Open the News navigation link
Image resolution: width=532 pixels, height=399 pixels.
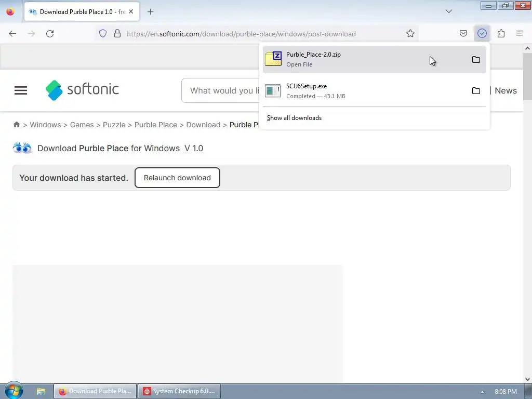(x=506, y=90)
